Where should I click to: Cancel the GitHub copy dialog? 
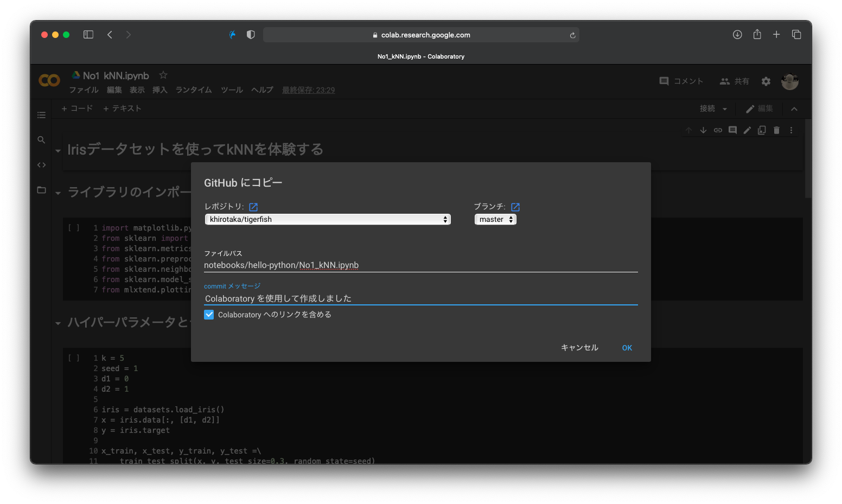tap(579, 348)
